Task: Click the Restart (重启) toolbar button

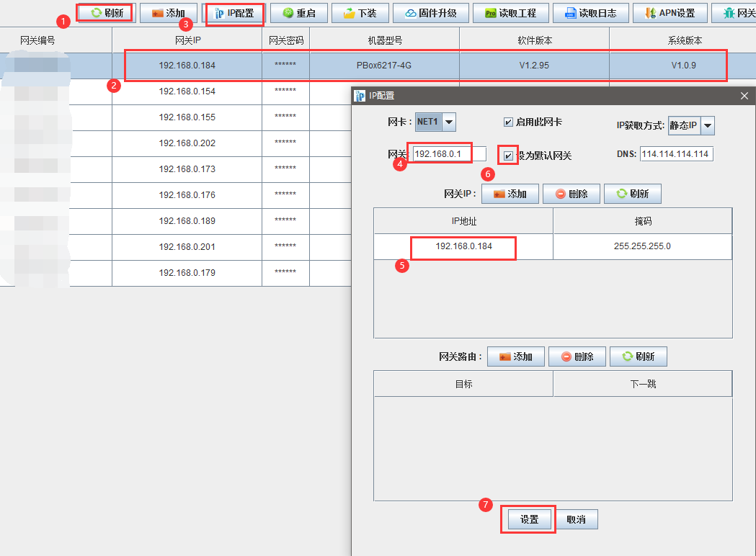Action: 299,13
